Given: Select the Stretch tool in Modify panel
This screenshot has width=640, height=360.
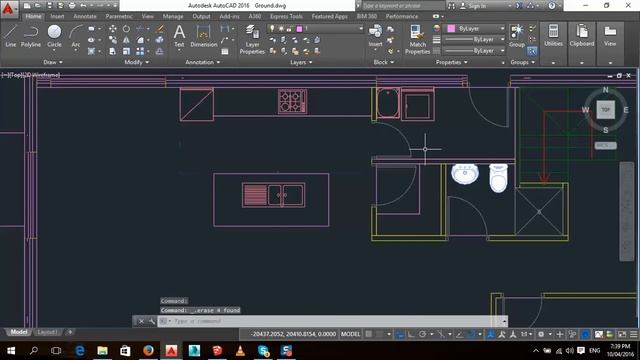Looking at the screenshot, I should point(113,51).
